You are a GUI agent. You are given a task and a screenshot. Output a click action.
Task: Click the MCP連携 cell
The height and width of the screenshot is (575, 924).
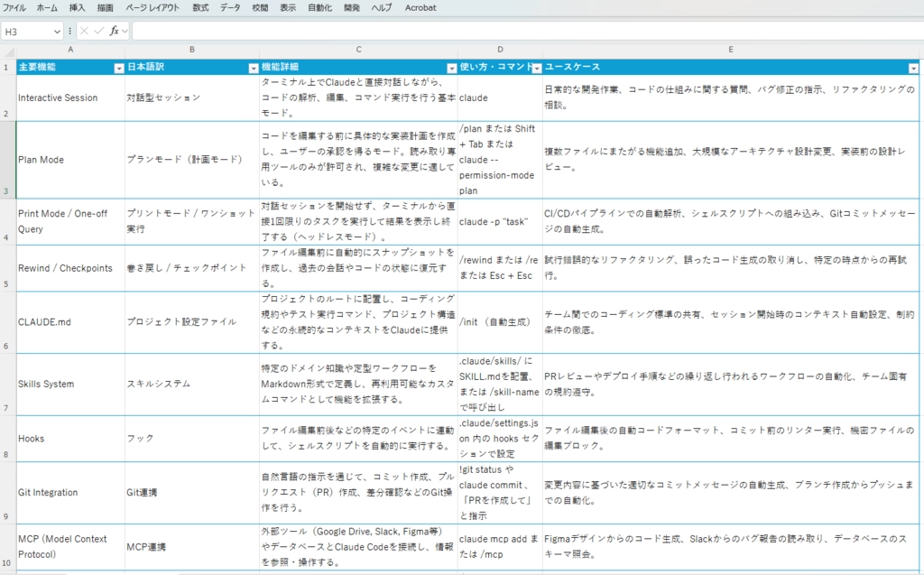pos(192,547)
